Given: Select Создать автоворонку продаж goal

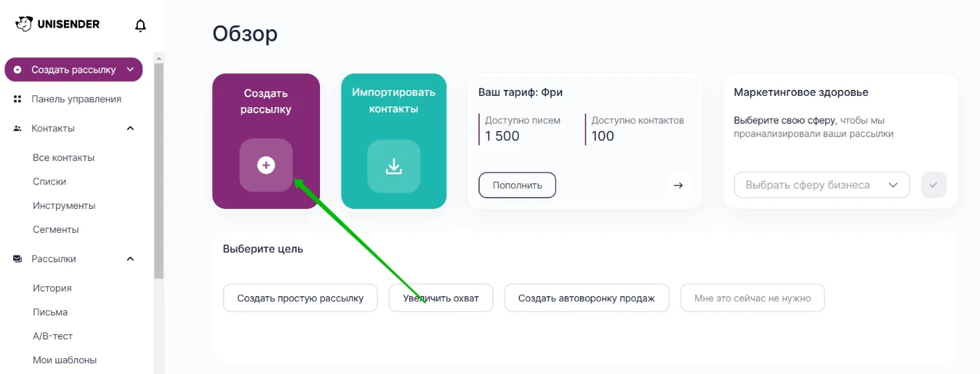Looking at the screenshot, I should click(x=586, y=298).
